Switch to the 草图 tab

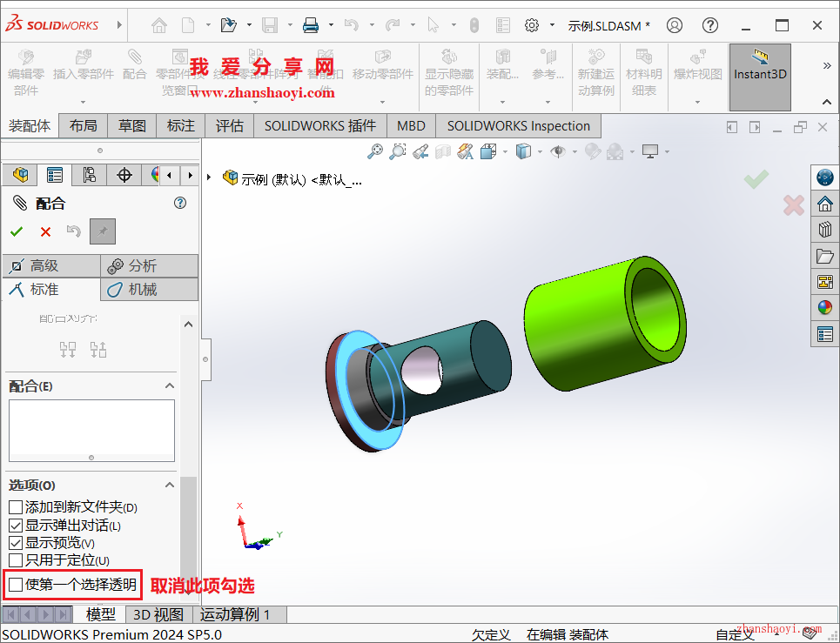click(132, 126)
